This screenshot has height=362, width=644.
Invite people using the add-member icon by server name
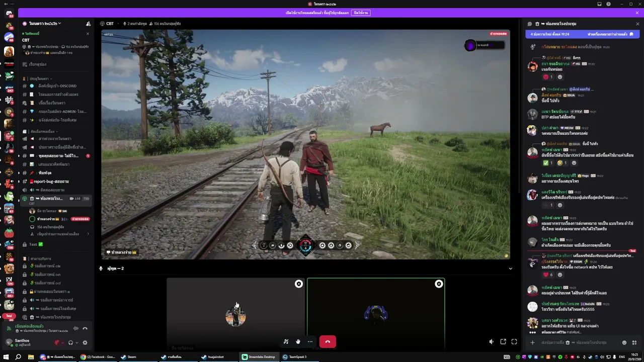[x=89, y=24]
